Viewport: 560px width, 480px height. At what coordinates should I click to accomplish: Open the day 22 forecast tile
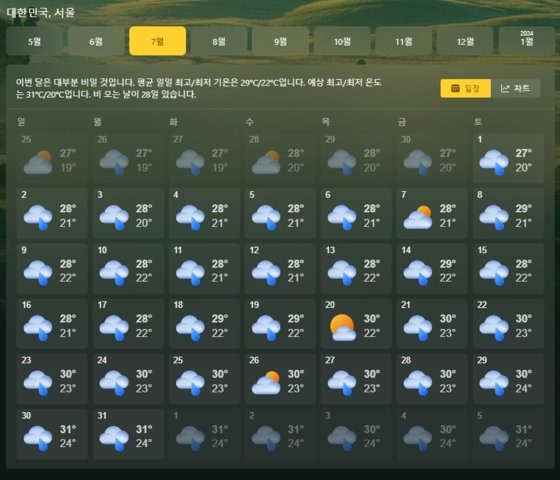[x=508, y=324]
